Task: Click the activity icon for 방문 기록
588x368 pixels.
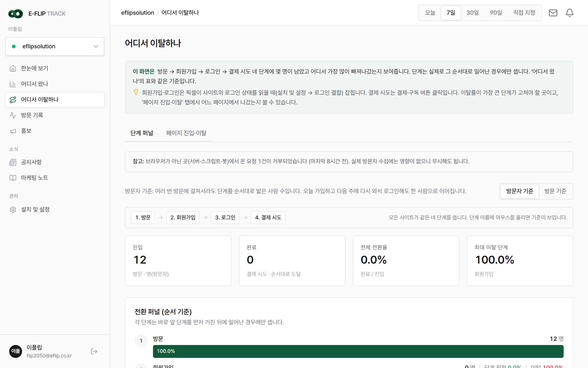Action: coord(13,115)
